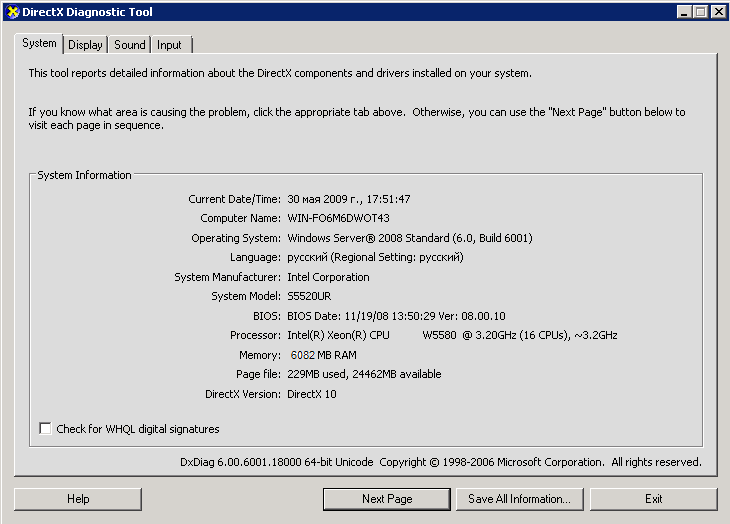
Task: Click 6082 MB RAM memory value
Action: click(x=324, y=356)
